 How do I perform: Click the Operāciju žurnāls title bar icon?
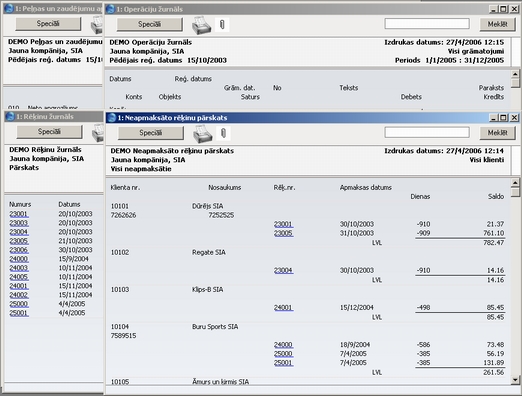[x=110, y=9]
